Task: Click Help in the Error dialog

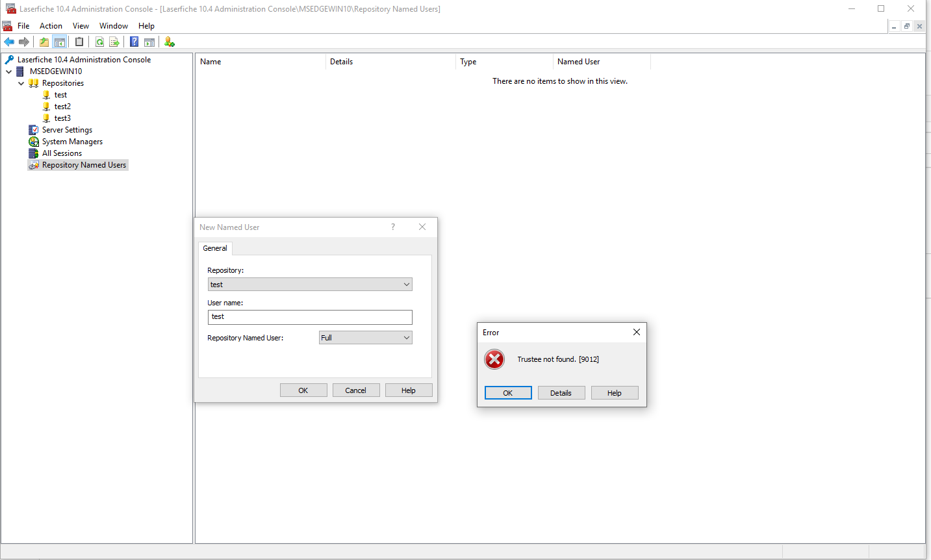Action: tap(615, 393)
